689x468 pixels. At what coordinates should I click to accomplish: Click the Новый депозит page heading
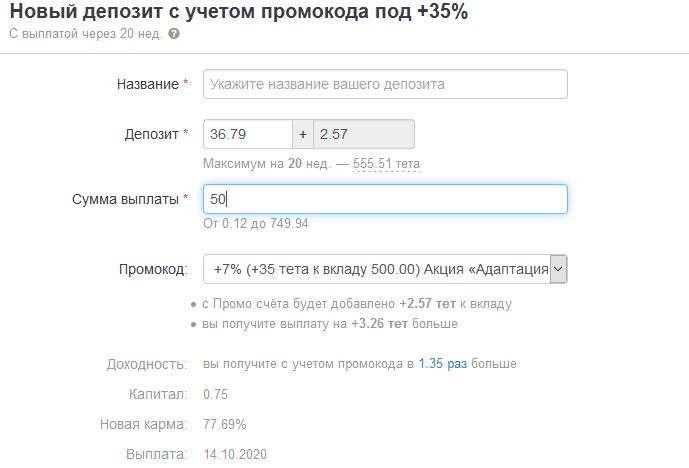coord(238,12)
